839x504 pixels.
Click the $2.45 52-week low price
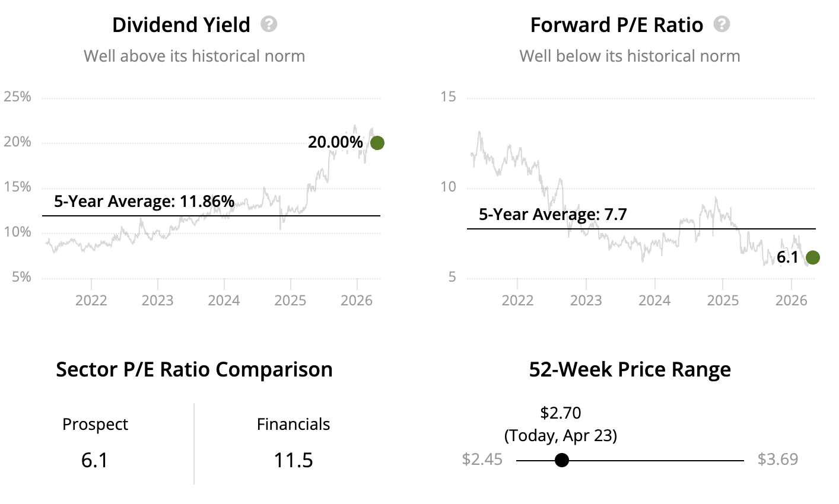482,460
